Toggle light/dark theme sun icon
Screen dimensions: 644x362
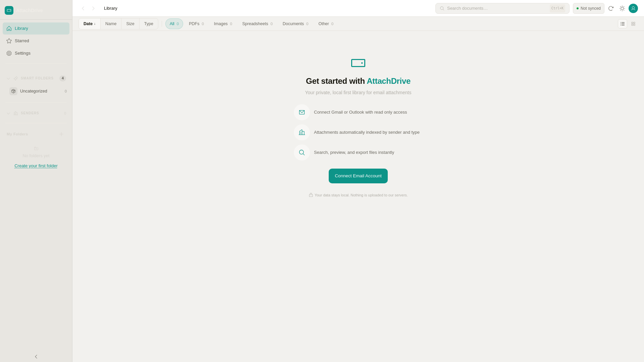pos(622,8)
